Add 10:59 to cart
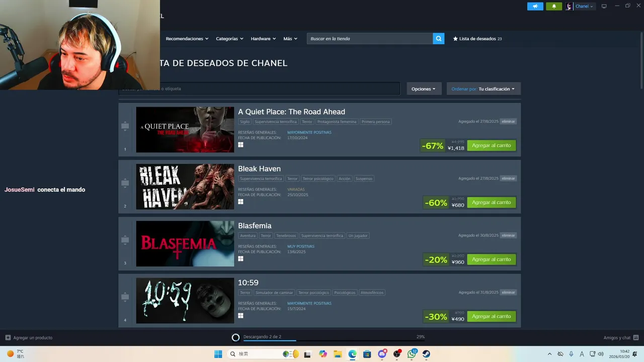 point(491,316)
